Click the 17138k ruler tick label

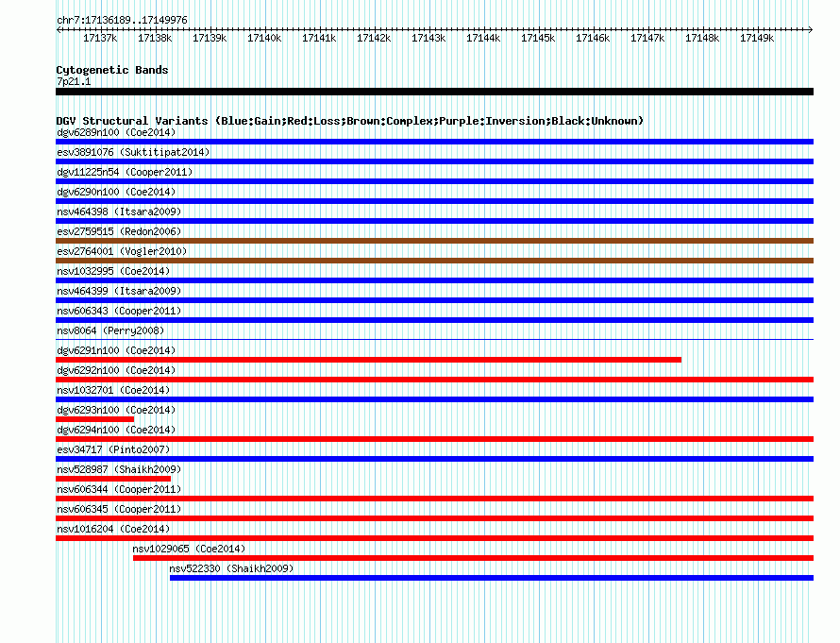pos(155,38)
